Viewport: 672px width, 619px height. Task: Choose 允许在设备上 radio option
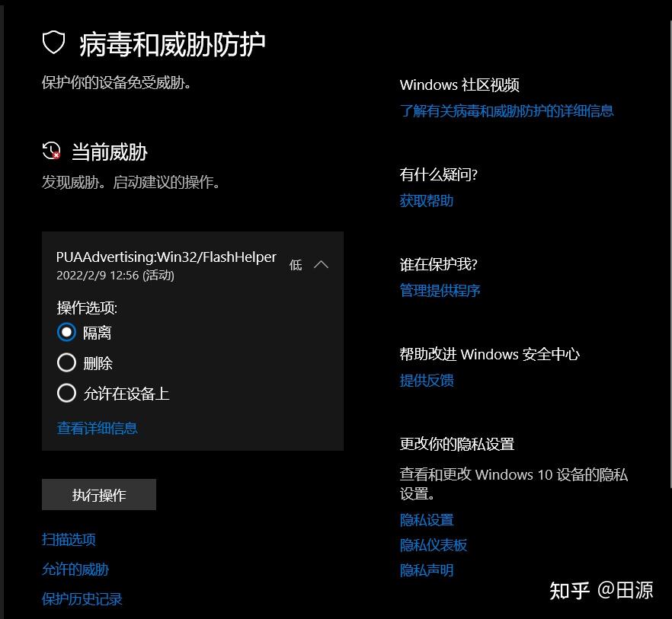(66, 393)
